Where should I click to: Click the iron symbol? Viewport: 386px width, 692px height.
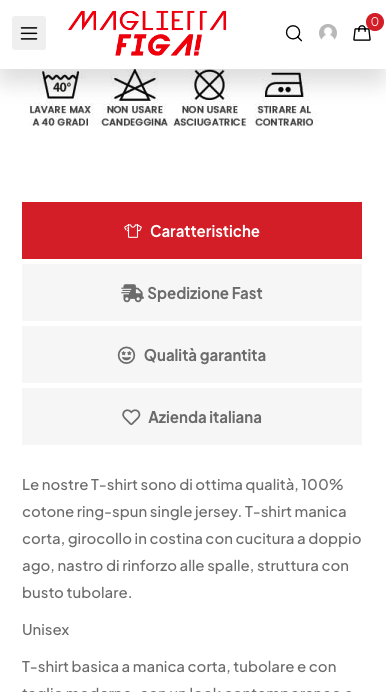[284, 85]
